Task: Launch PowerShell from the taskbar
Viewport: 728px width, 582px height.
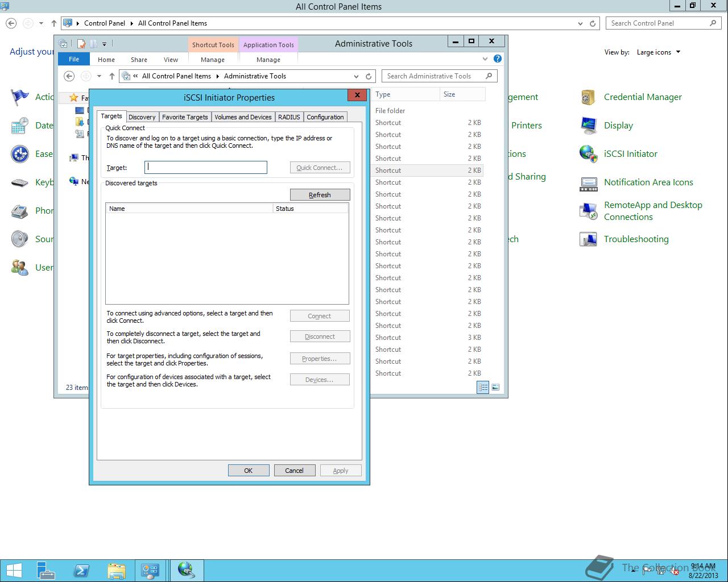Action: click(x=81, y=570)
